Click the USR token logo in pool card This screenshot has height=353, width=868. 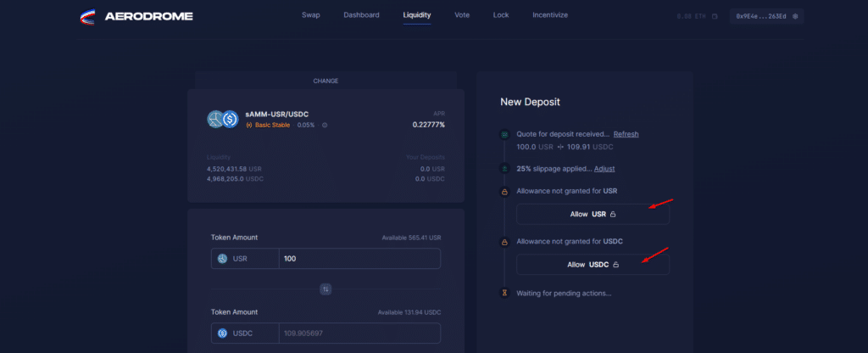[214, 119]
